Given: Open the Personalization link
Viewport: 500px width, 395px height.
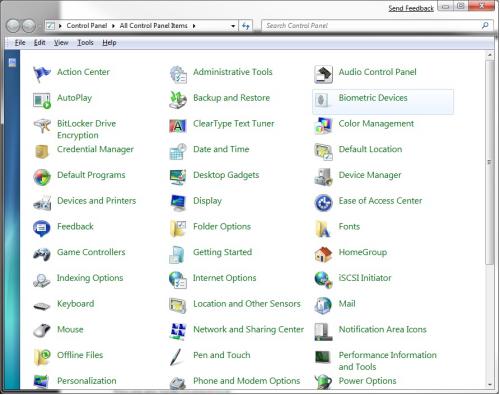Looking at the screenshot, I should point(87,381).
